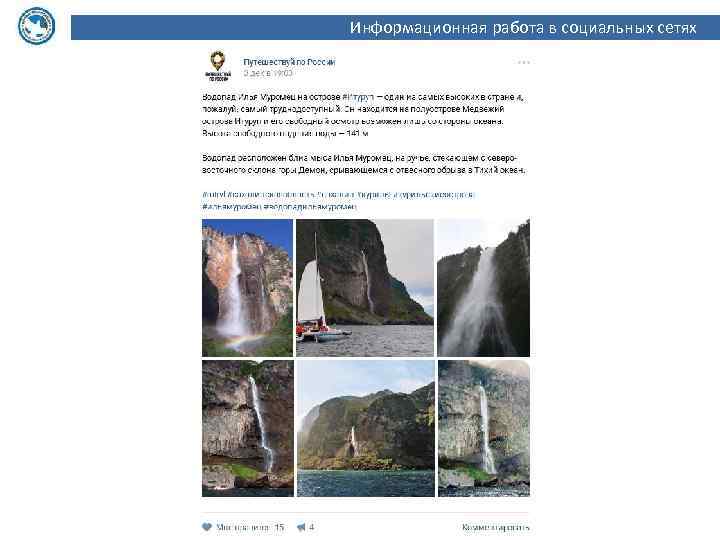
Task: Click the megaphone share icon
Action: point(301,527)
